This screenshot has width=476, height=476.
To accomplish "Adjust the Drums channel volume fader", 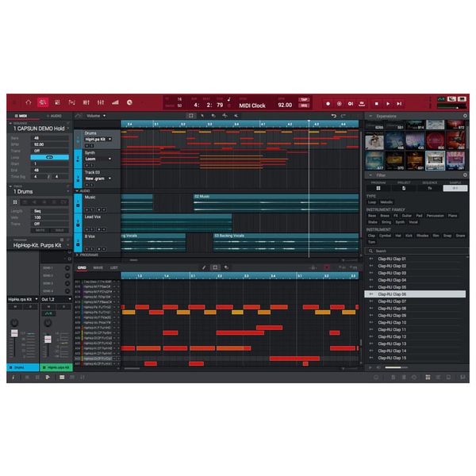I will [x=14, y=333].
